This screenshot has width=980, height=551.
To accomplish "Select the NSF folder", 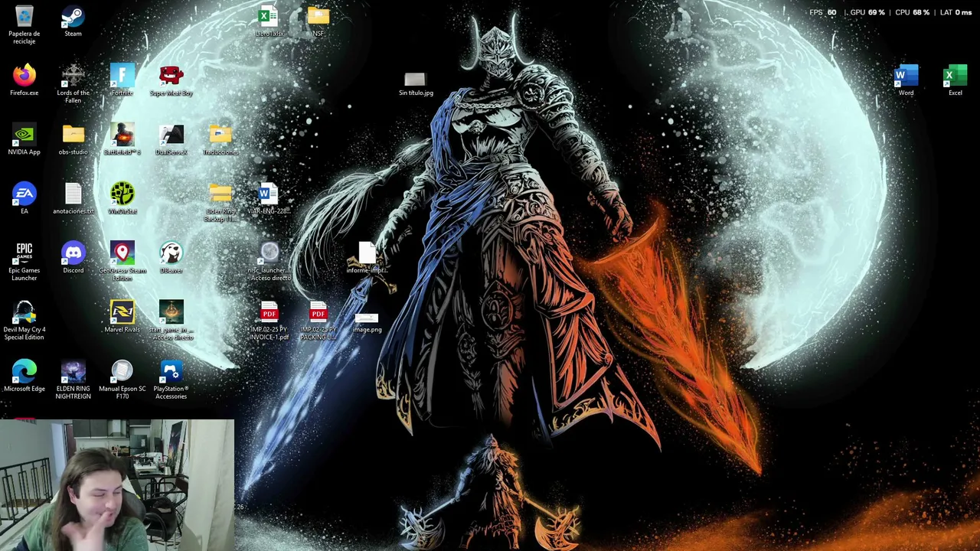I will [318, 21].
